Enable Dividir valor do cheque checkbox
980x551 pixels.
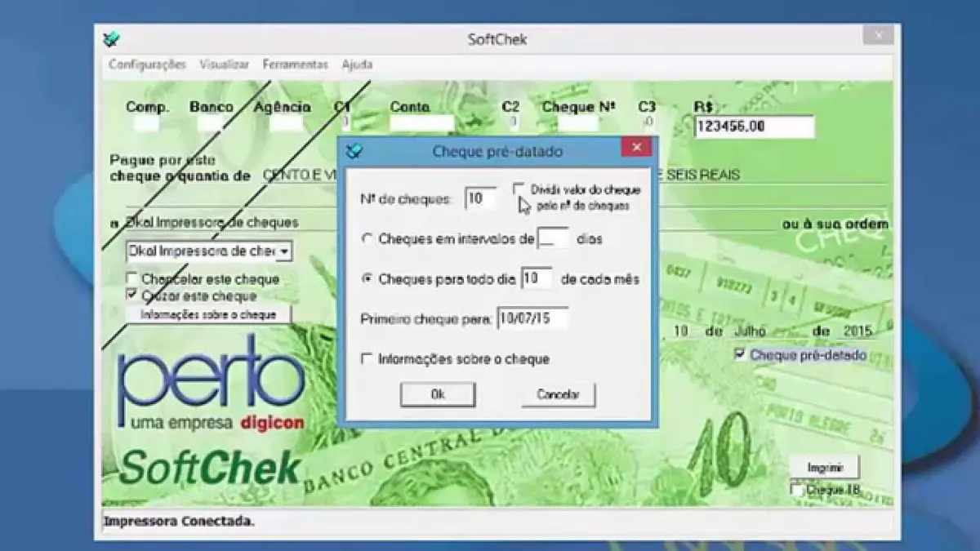tap(518, 189)
